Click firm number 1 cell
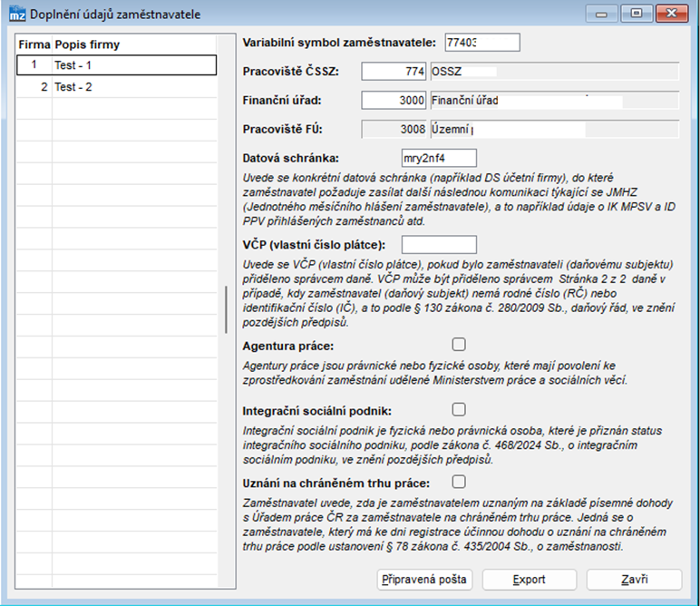The height and width of the screenshot is (606, 700). click(x=34, y=65)
